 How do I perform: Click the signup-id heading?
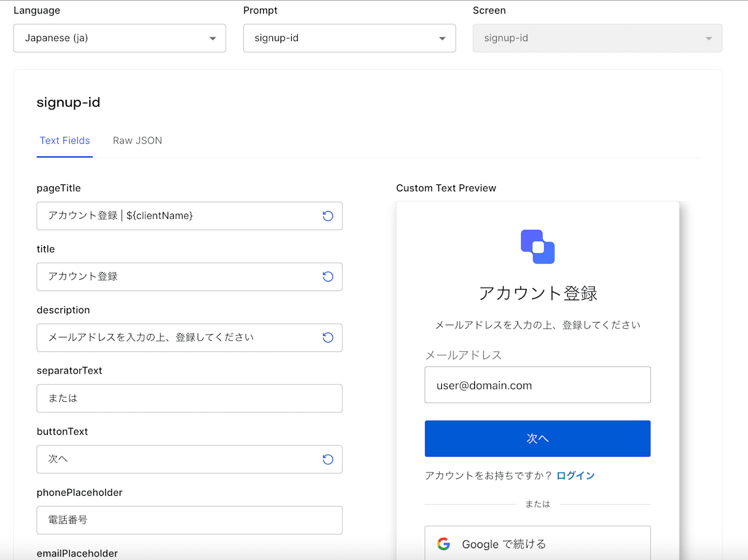pos(69,102)
